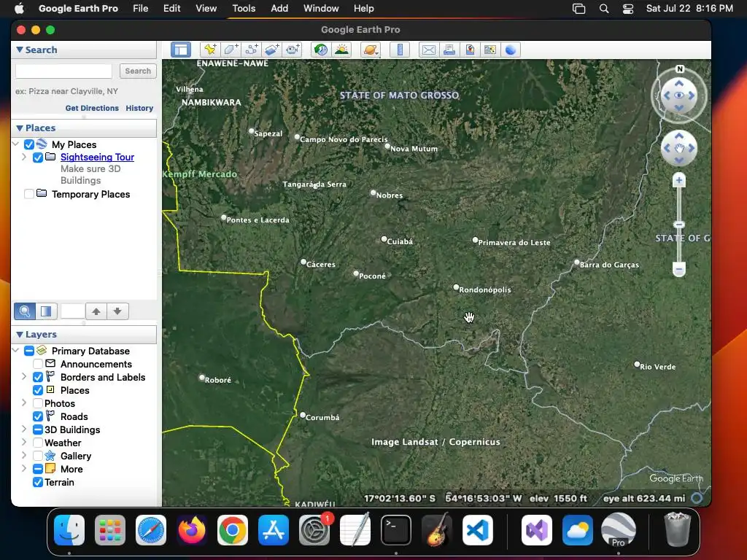Check Temporary Places checkbox
The image size is (747, 560).
29,194
